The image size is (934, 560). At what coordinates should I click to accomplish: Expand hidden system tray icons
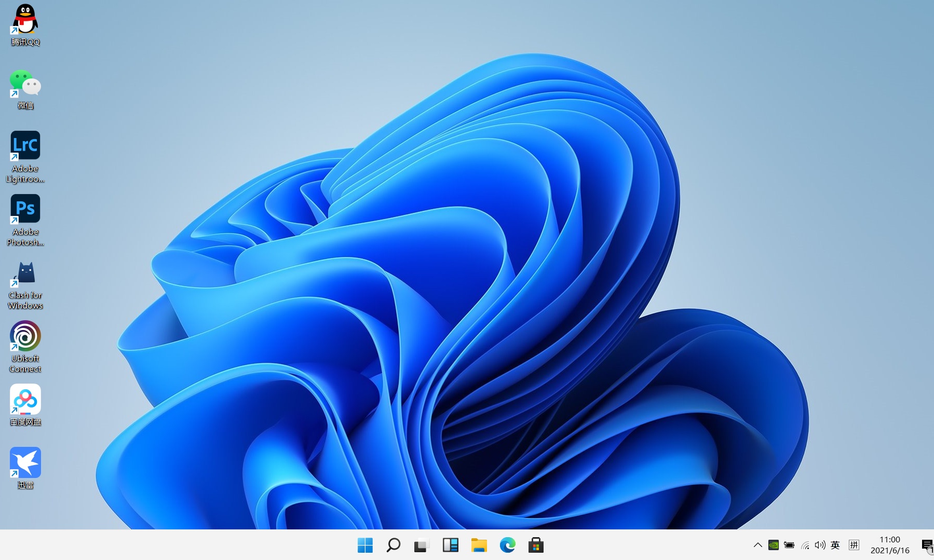pyautogui.click(x=757, y=545)
